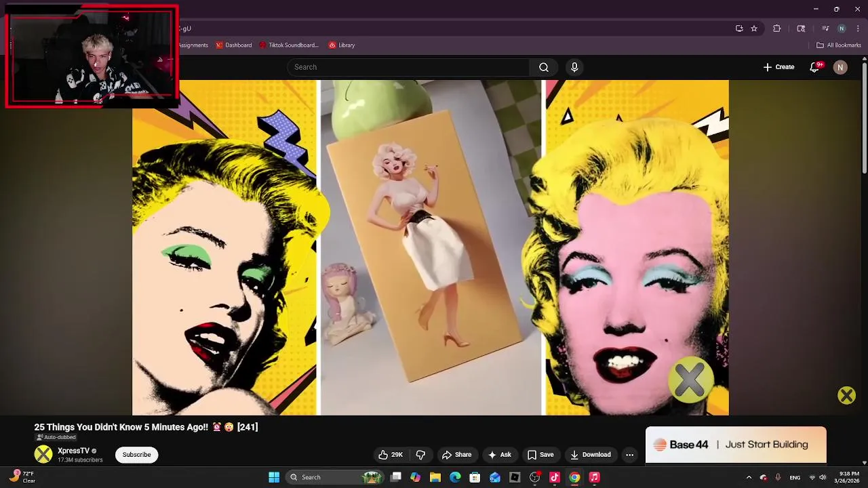
Task: Open Microsoft Edge from taskbar
Action: (x=455, y=477)
